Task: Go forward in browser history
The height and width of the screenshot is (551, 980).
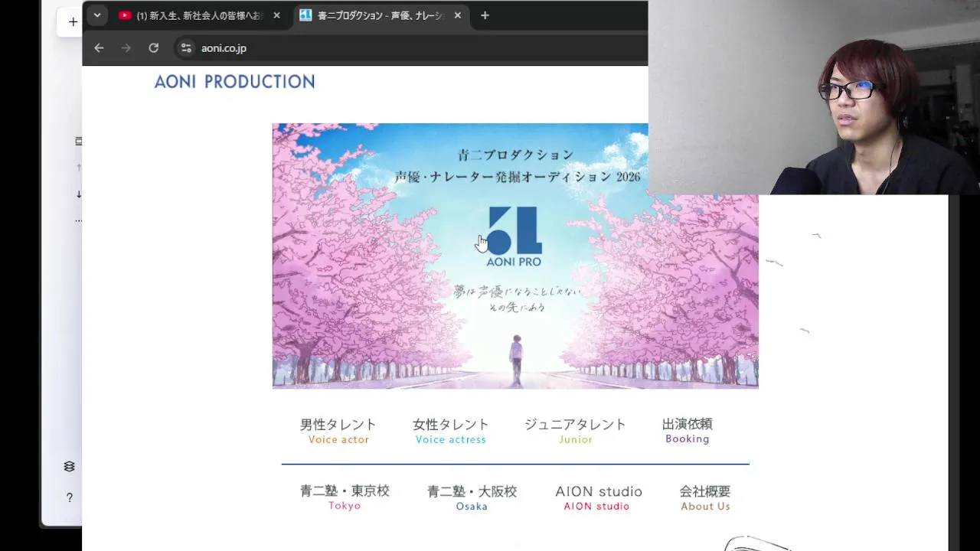Action: (126, 48)
